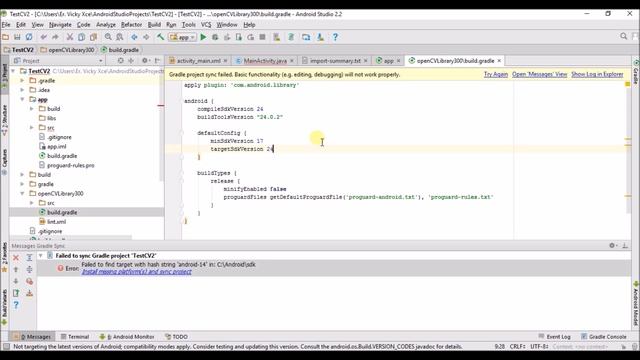
Task: Click the CRLF line separator status entry
Action: (x=518, y=347)
